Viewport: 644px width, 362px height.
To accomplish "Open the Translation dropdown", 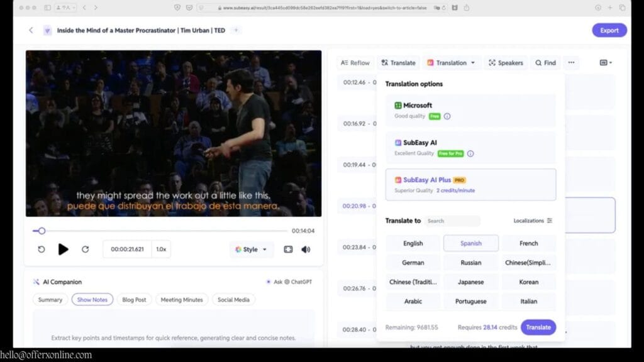I will coord(451,63).
